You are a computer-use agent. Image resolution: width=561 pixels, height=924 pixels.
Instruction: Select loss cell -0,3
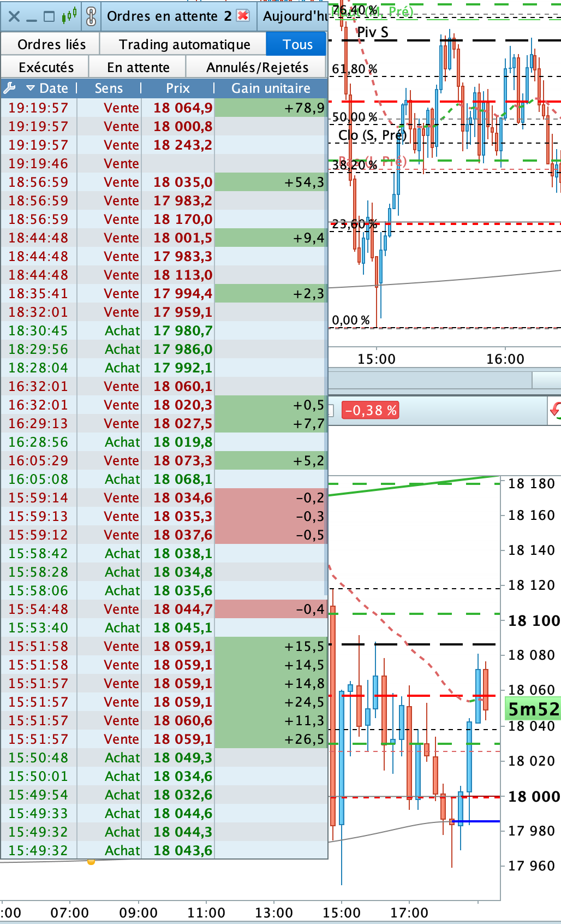pos(271,516)
